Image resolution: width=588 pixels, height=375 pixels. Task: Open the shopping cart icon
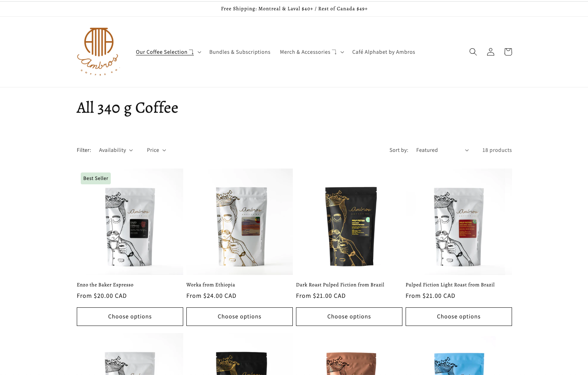click(508, 52)
